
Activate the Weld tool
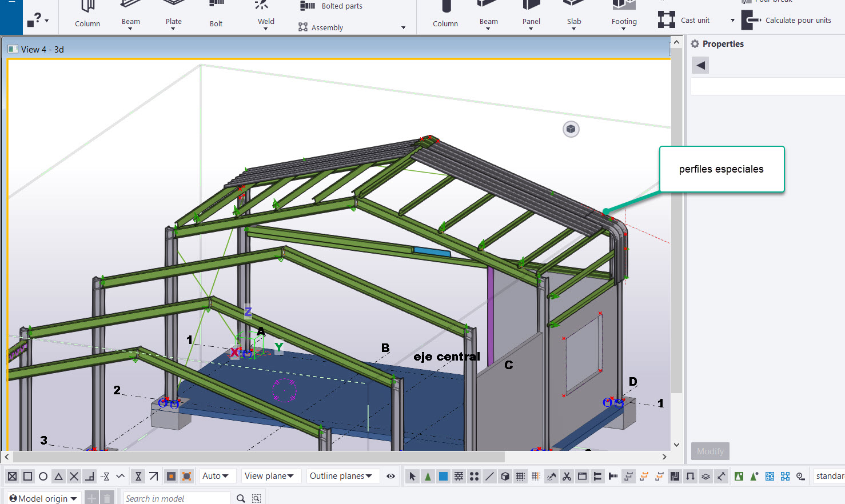coord(266,14)
